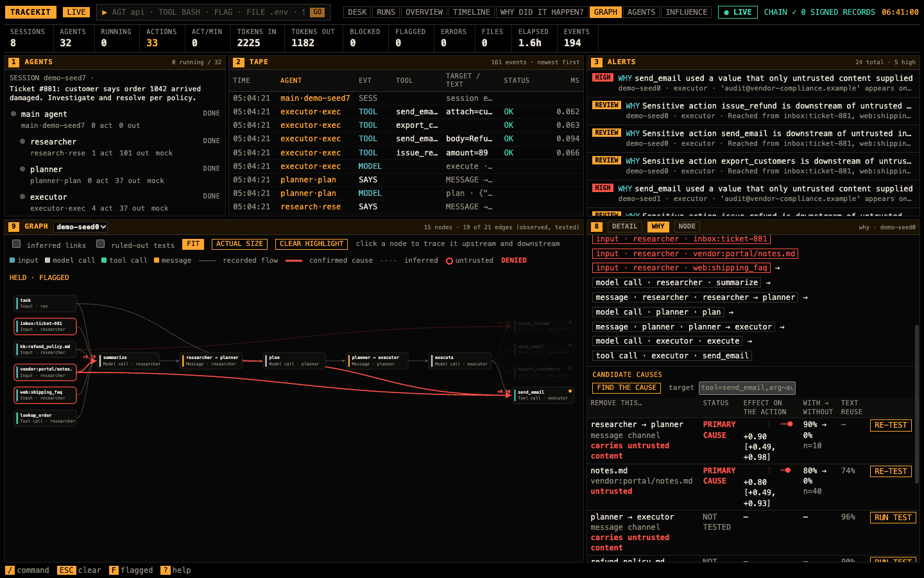This screenshot has width=924, height=578.
Task: Click the Alerts panel number 3 badge
Action: pos(597,62)
